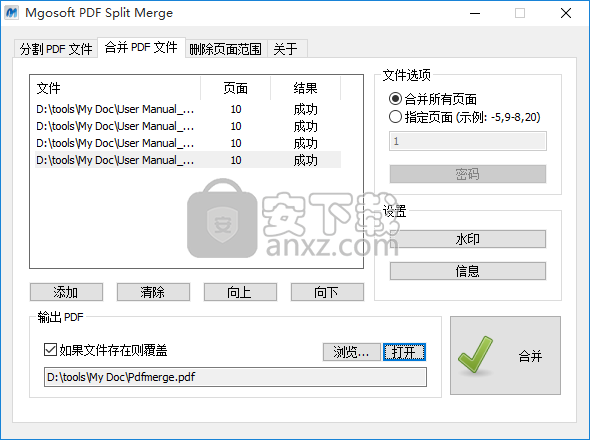Click the 浏览... browse button
This screenshot has height=440, width=590.
[351, 352]
